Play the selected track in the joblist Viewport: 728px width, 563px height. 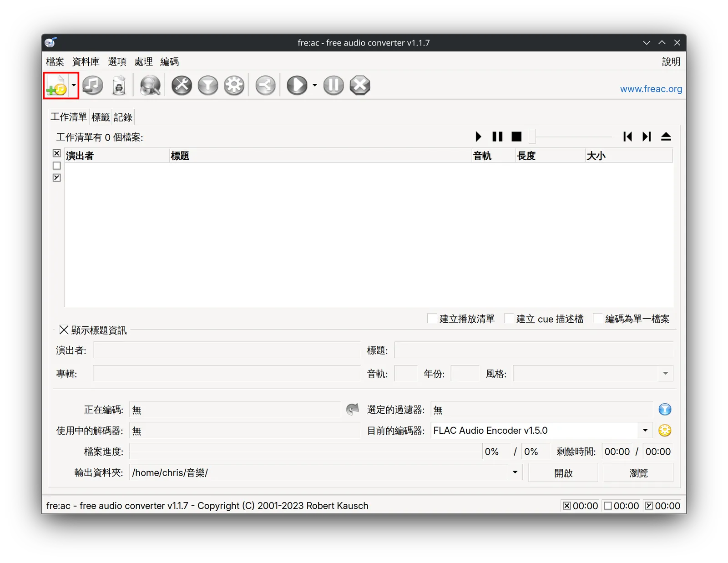pos(478,137)
